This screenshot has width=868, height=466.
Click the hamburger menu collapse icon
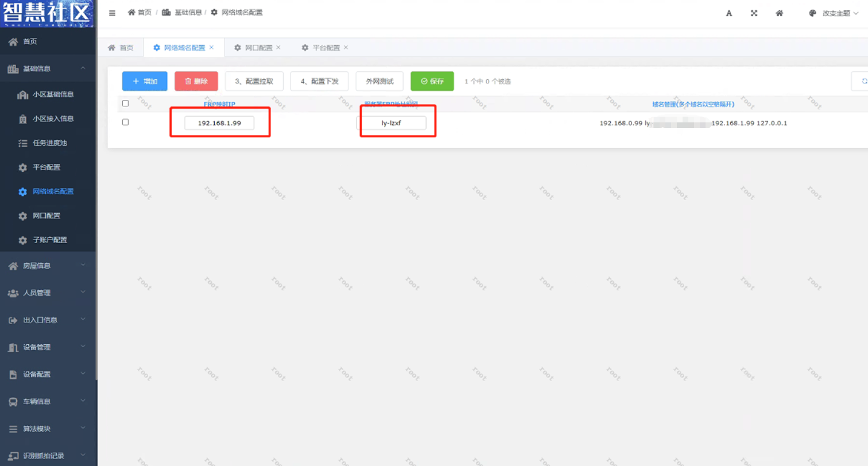click(112, 13)
